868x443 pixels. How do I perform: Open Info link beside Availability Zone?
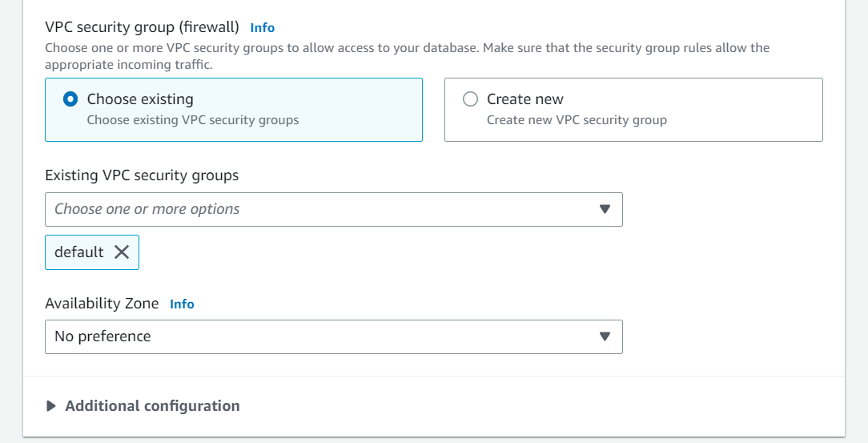point(182,304)
